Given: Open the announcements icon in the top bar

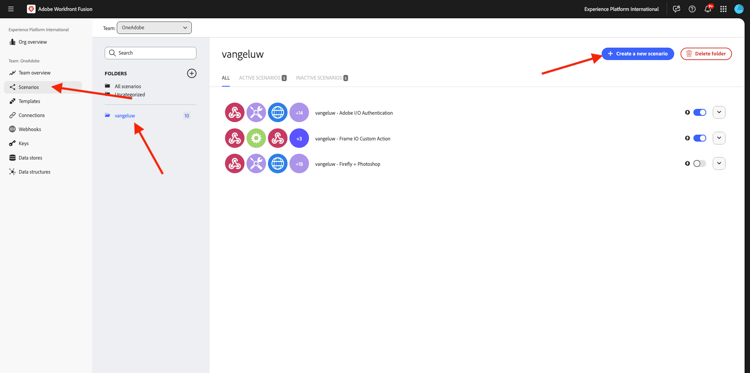Looking at the screenshot, I should [676, 9].
